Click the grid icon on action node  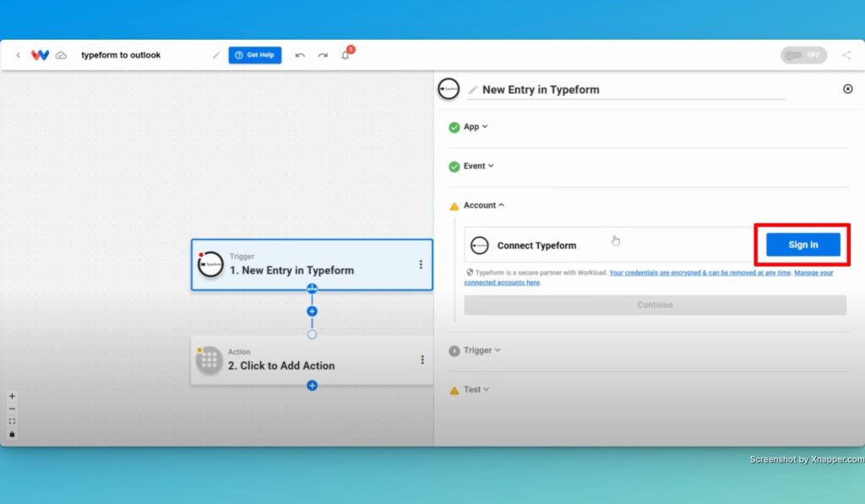(x=209, y=360)
